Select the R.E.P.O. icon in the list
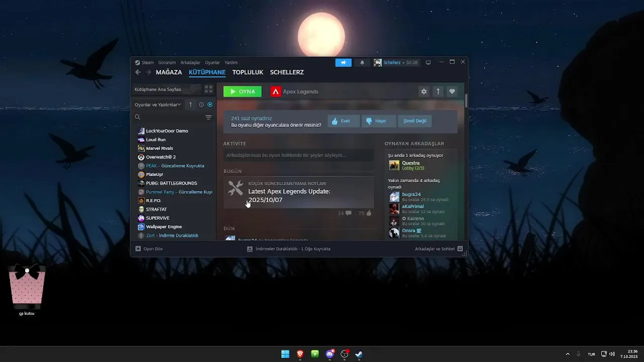Screen dimensions: 644x362 [x=141, y=201]
